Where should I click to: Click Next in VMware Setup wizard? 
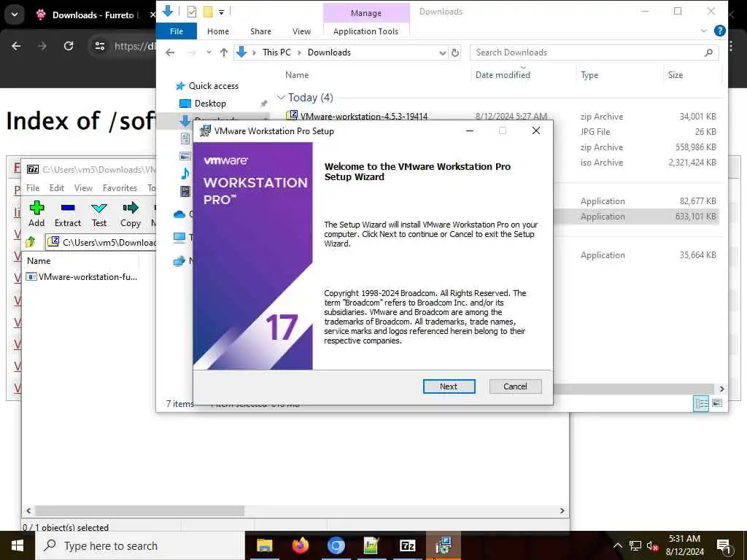pyautogui.click(x=449, y=386)
